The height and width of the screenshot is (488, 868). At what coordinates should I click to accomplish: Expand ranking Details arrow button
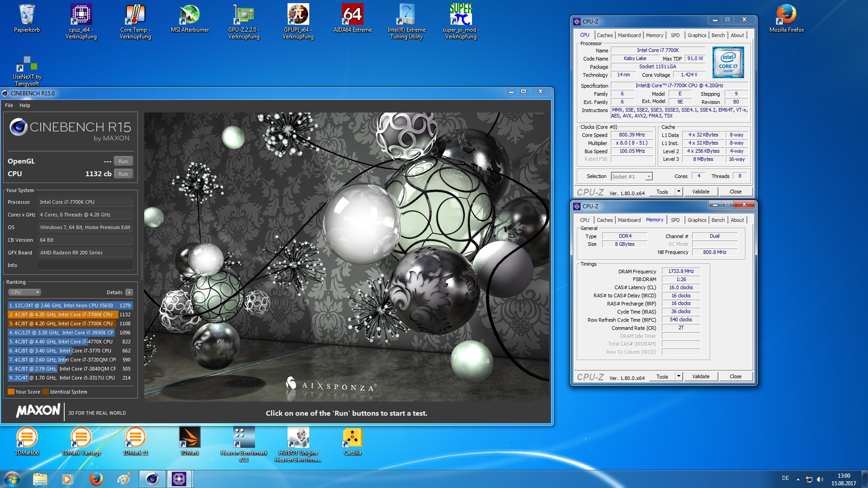129,292
